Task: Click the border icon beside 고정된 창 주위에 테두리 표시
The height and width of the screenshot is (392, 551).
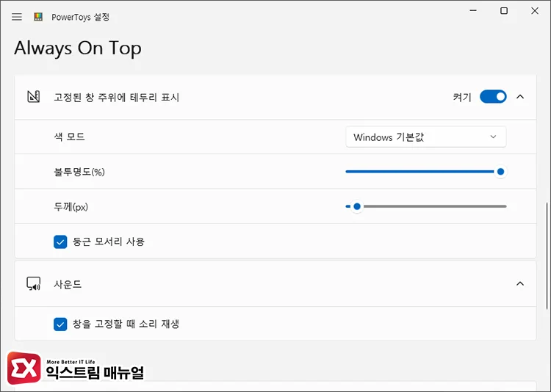Action: (x=33, y=97)
